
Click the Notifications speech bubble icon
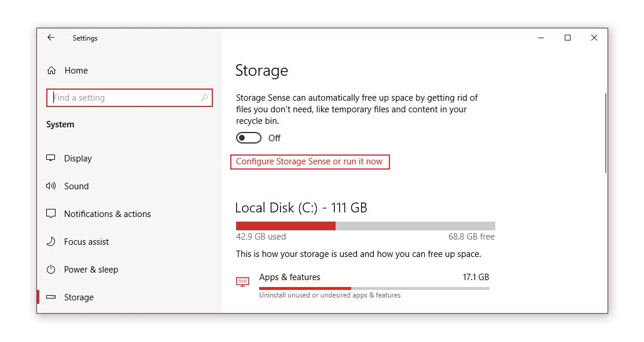pyautogui.click(x=51, y=214)
